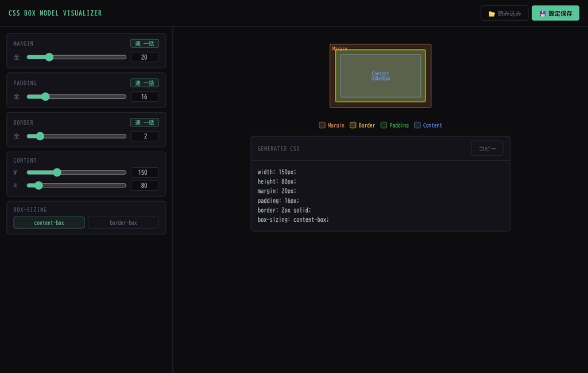
Task: Click the border value field showing 2
Action: [x=145, y=136]
